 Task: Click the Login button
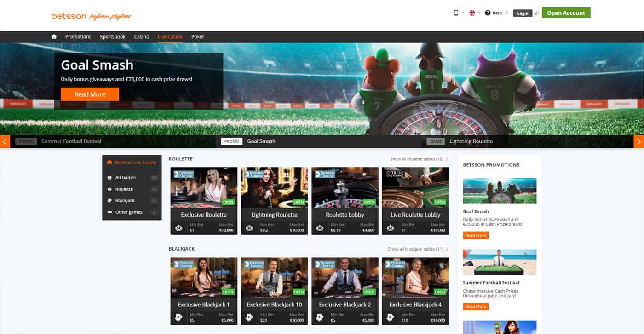[523, 13]
